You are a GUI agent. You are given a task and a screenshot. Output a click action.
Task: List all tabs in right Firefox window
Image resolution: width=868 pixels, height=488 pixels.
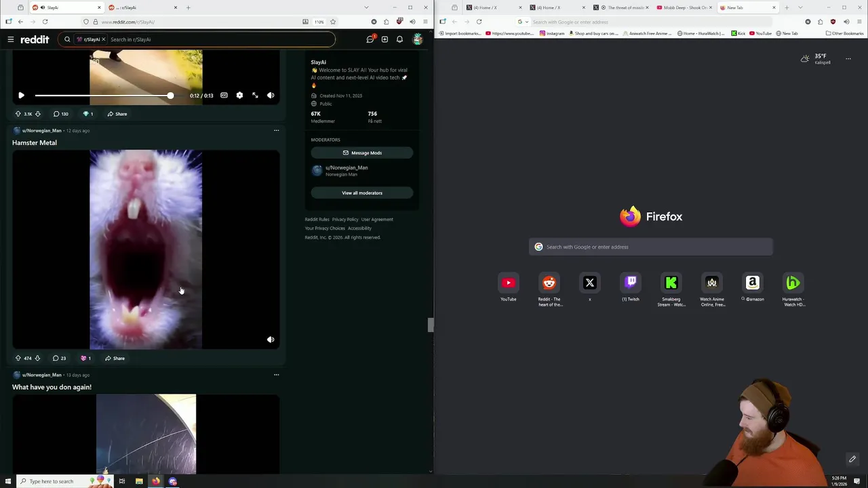click(x=800, y=7)
